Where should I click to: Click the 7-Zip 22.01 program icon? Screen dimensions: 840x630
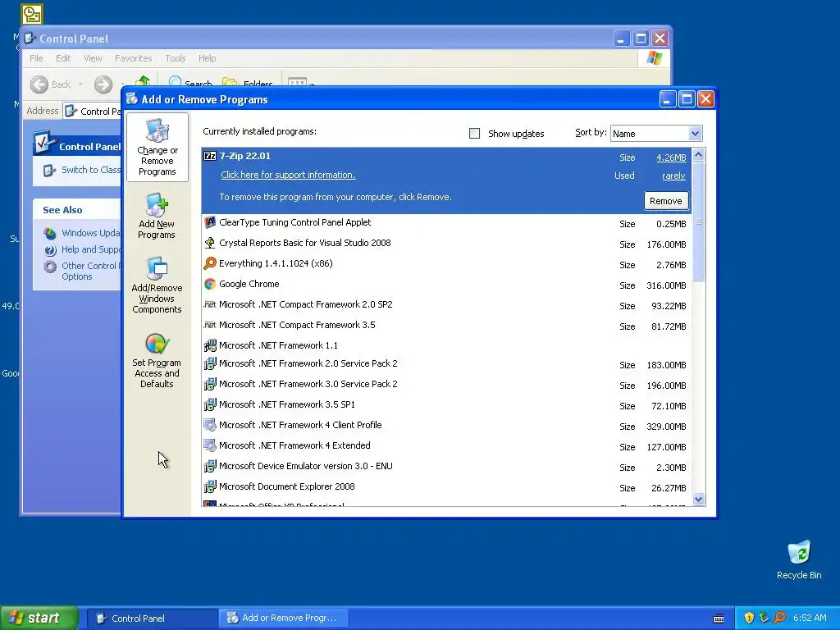pos(210,157)
